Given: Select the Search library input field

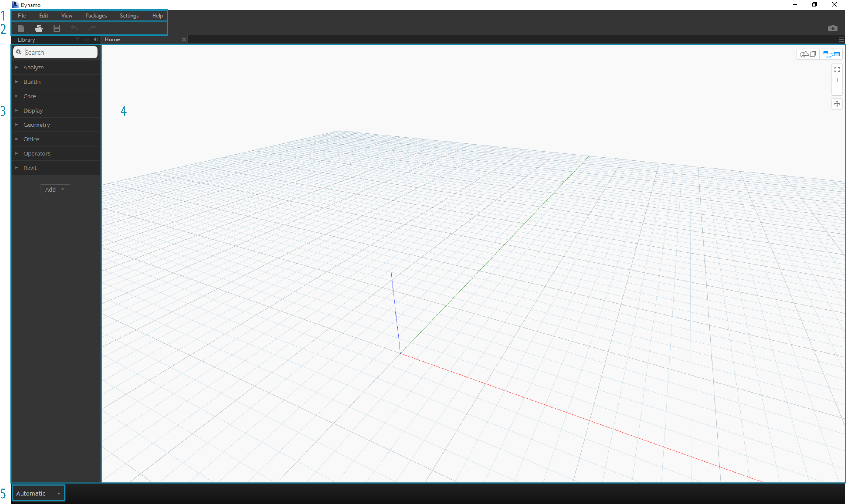Looking at the screenshot, I should (x=55, y=52).
